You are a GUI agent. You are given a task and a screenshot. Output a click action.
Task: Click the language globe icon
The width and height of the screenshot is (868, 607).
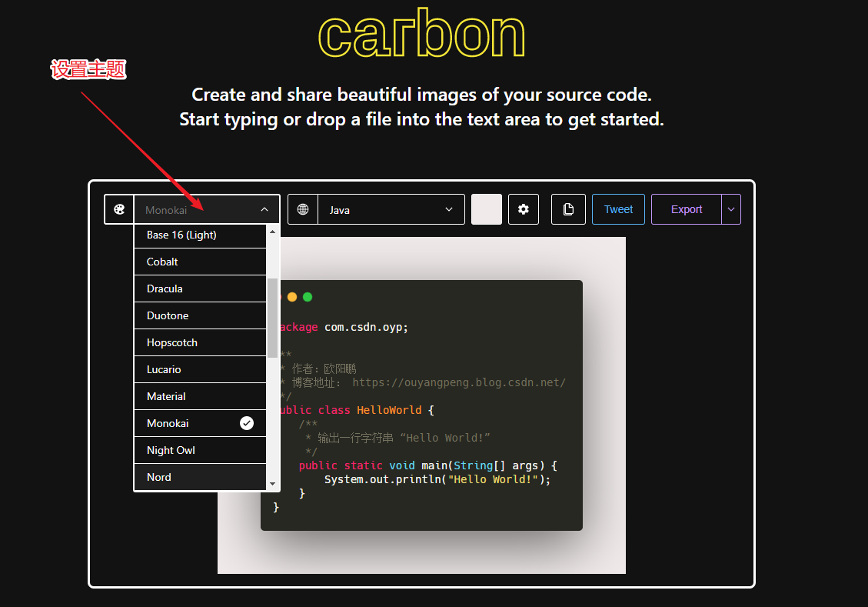point(303,209)
